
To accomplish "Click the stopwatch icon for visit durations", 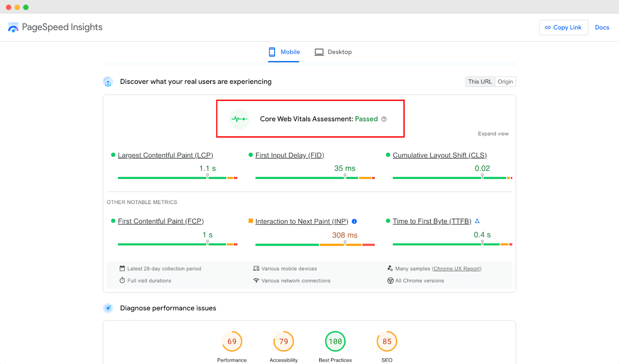I will (121, 281).
